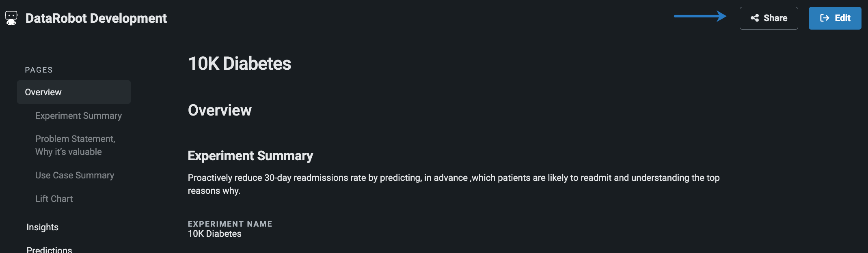Image resolution: width=868 pixels, height=253 pixels.
Task: Click the Overview heading in main content
Action: coord(220,110)
